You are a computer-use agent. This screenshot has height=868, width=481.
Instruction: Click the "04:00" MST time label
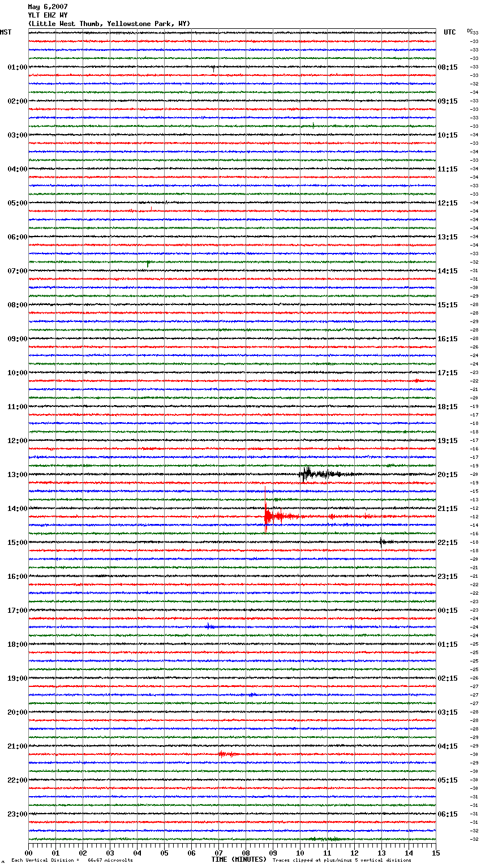tap(18, 169)
